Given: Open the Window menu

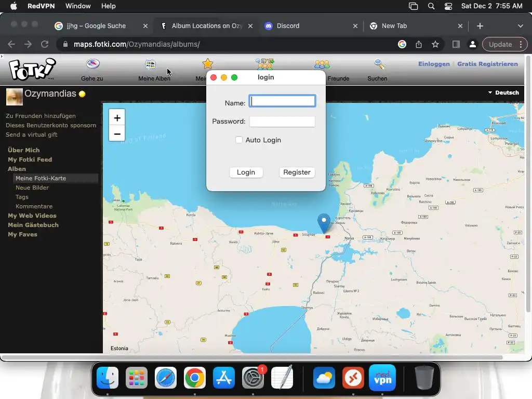Looking at the screenshot, I should click(78, 6).
